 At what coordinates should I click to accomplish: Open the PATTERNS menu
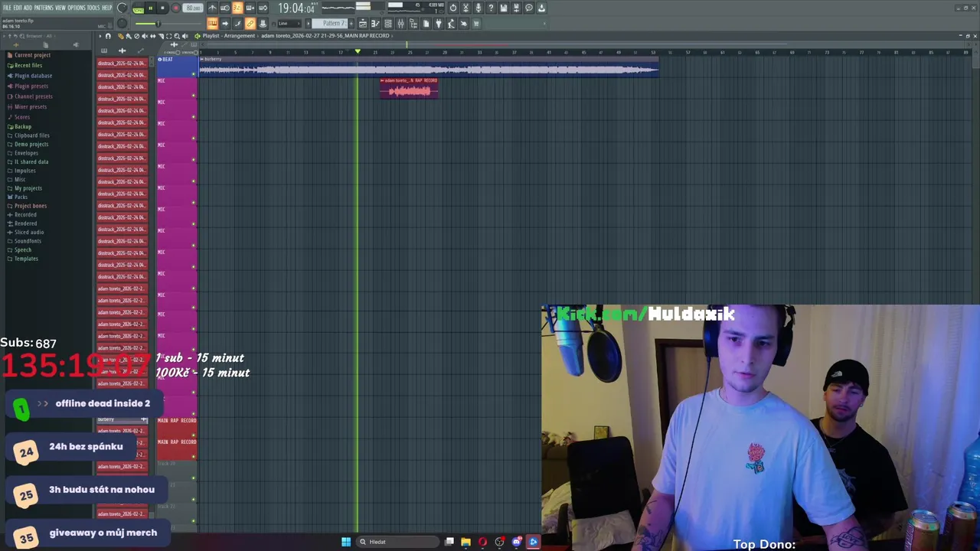pyautogui.click(x=44, y=8)
